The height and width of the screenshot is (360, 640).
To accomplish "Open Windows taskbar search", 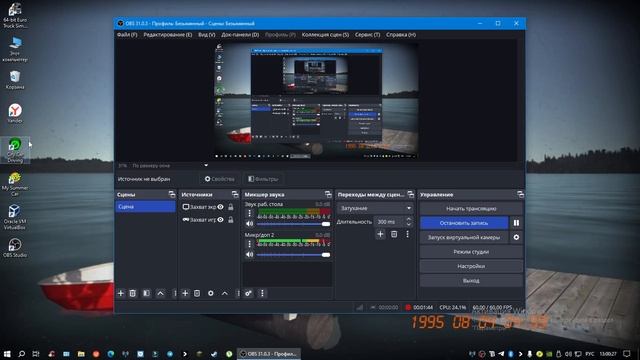I will [22, 354].
